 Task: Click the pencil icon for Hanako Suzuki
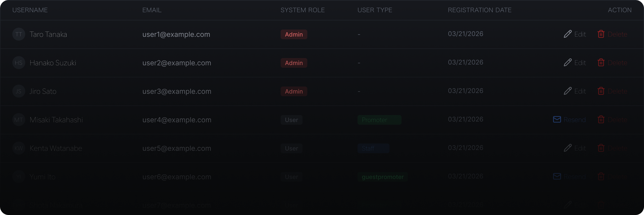[568, 63]
